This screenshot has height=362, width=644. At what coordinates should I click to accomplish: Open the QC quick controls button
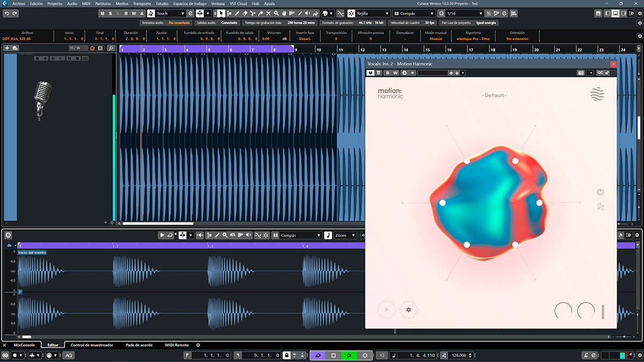click(x=601, y=72)
